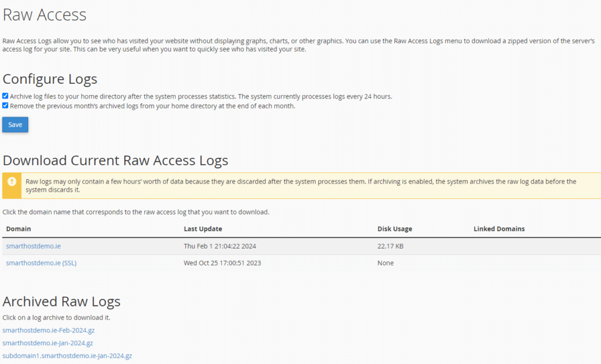The image size is (601, 364).
Task: Open subdomain1.smarthostdemo.ie-Jan-2024.gz archive
Action: pyautogui.click(x=67, y=356)
